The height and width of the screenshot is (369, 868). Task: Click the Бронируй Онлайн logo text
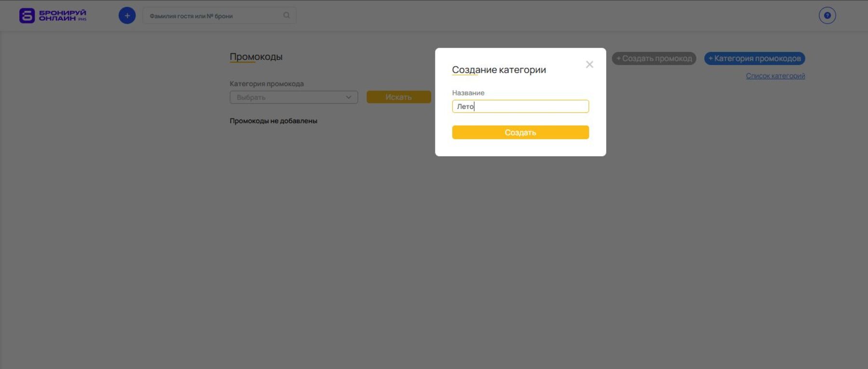point(62,15)
